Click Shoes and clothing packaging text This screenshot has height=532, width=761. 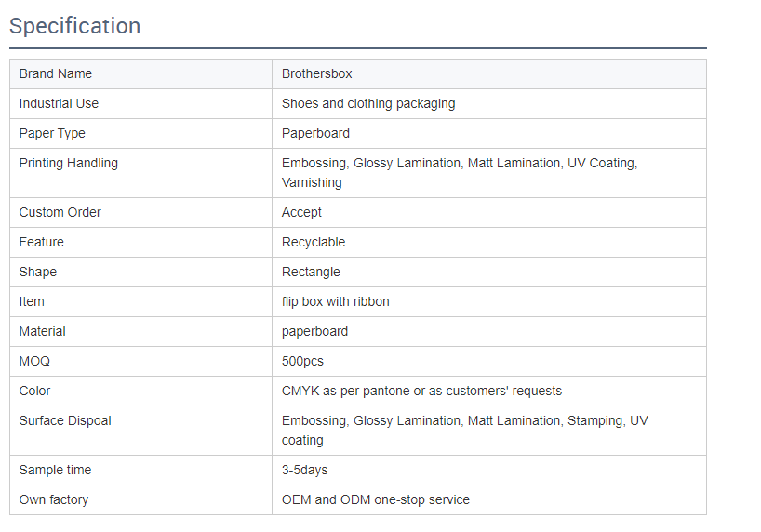pyautogui.click(x=368, y=103)
